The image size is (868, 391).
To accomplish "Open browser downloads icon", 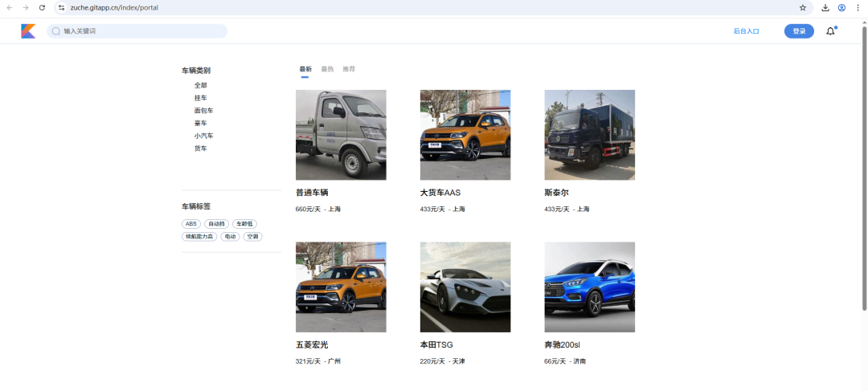I will [825, 8].
